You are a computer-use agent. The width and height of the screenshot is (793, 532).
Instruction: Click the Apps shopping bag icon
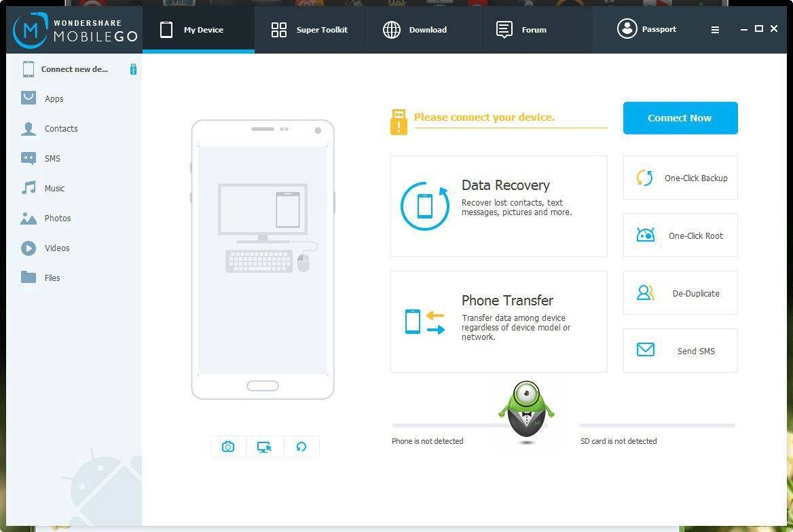pyautogui.click(x=29, y=98)
